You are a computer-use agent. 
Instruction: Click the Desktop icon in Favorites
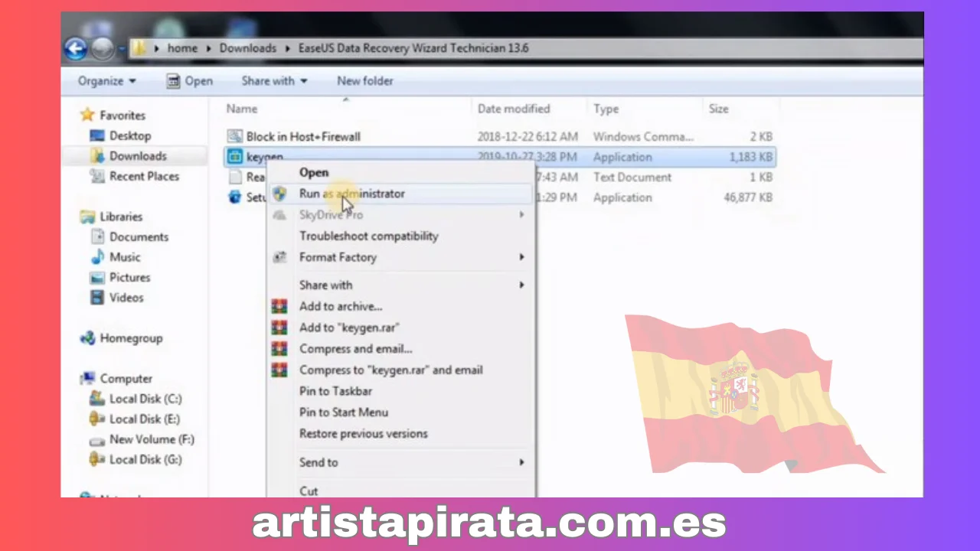97,136
